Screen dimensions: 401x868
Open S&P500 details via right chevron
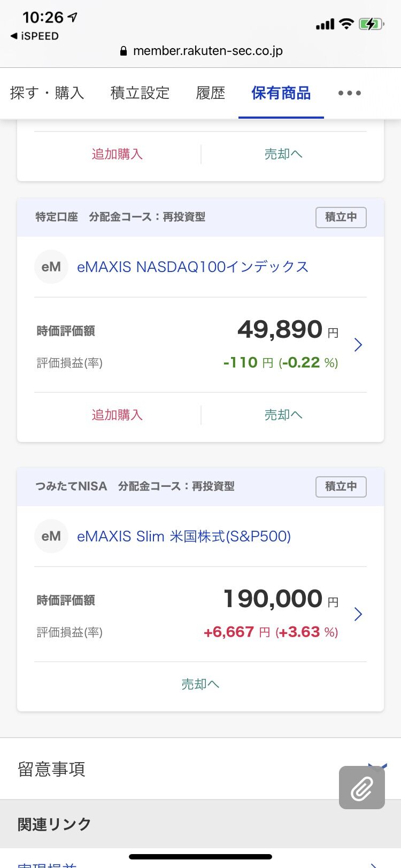pyautogui.click(x=358, y=614)
